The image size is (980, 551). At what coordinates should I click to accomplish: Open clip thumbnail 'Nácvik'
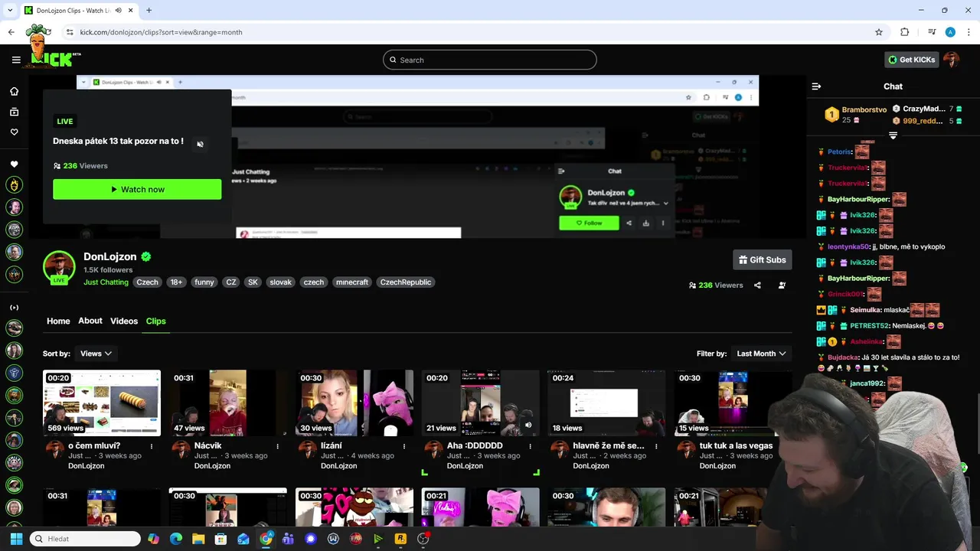point(228,403)
